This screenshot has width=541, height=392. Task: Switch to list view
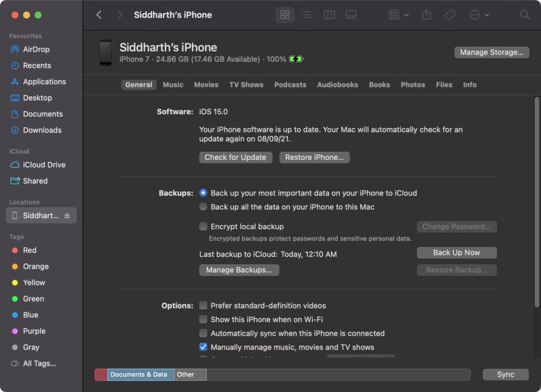306,15
